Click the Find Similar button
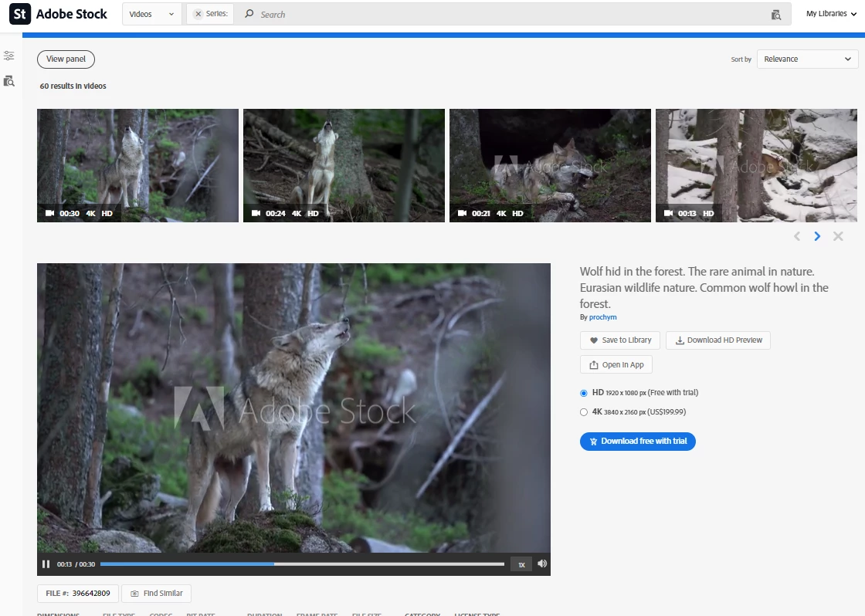Screen dimensions: 865x616 coord(156,594)
